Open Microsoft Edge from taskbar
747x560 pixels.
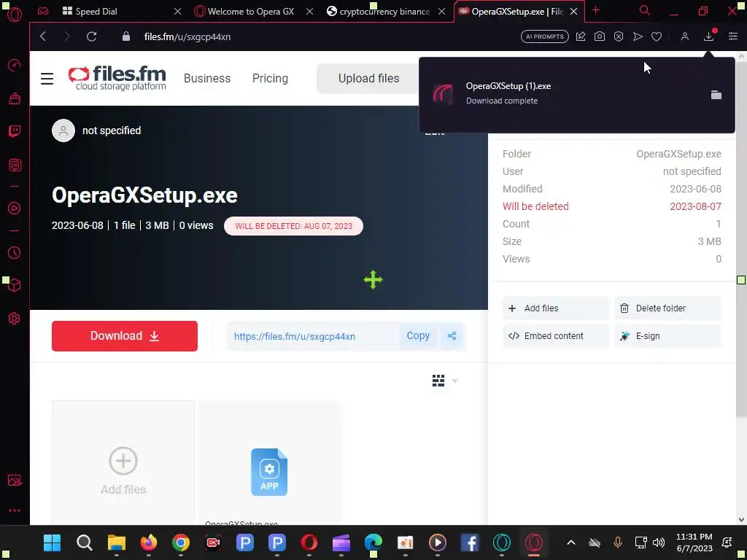(x=373, y=542)
